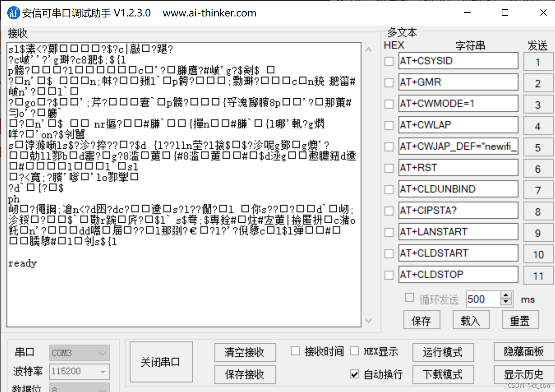Click send button 6 for AT+RST
The height and width of the screenshot is (392, 555).
tap(538, 168)
